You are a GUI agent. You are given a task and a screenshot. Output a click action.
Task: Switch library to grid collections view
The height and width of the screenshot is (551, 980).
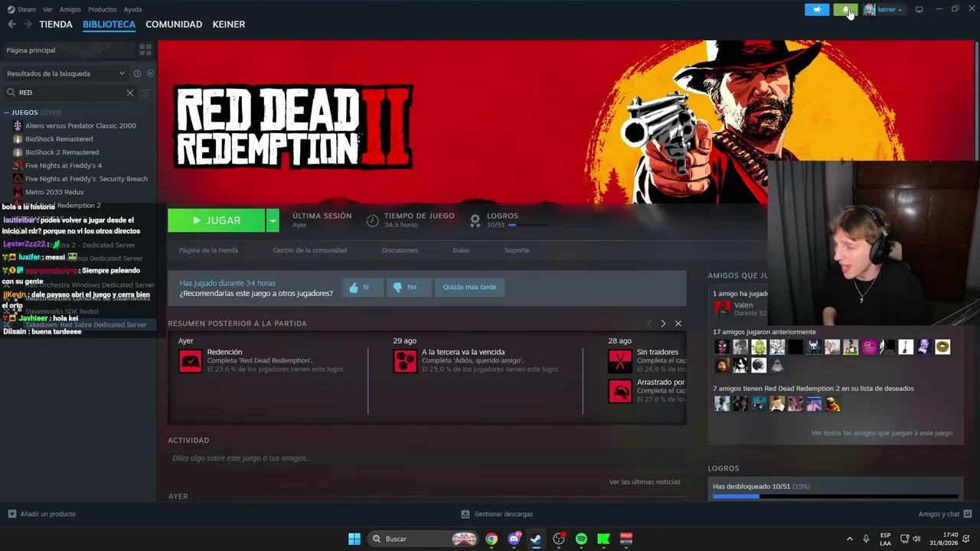click(x=145, y=50)
